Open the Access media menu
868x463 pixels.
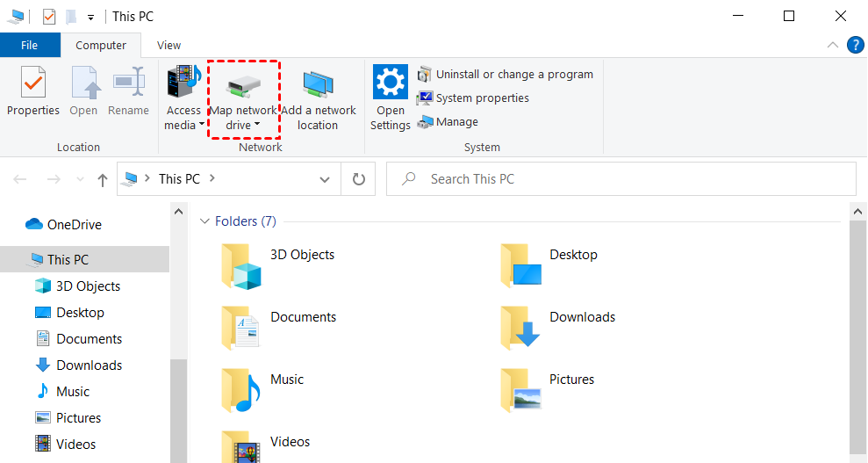pyautogui.click(x=184, y=98)
